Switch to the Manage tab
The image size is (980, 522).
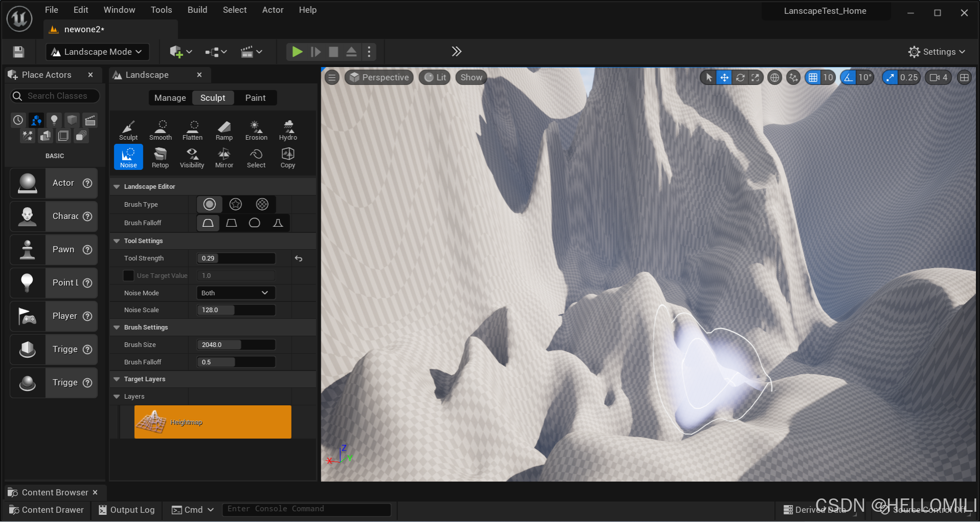(x=170, y=98)
